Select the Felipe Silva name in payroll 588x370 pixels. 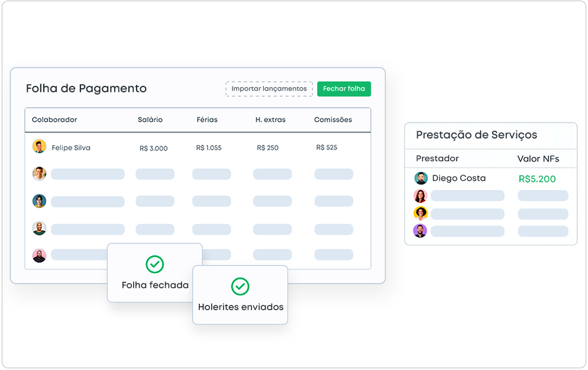(71, 147)
